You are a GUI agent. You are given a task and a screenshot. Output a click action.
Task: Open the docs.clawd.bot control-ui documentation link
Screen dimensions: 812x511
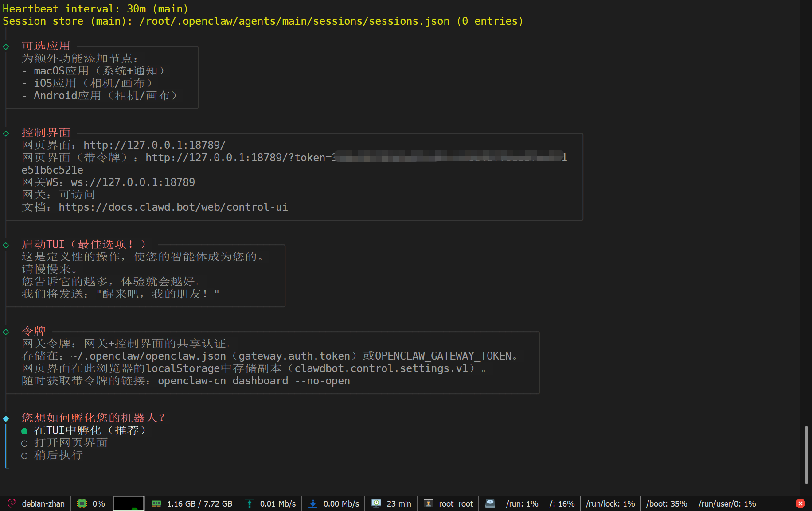pos(173,207)
